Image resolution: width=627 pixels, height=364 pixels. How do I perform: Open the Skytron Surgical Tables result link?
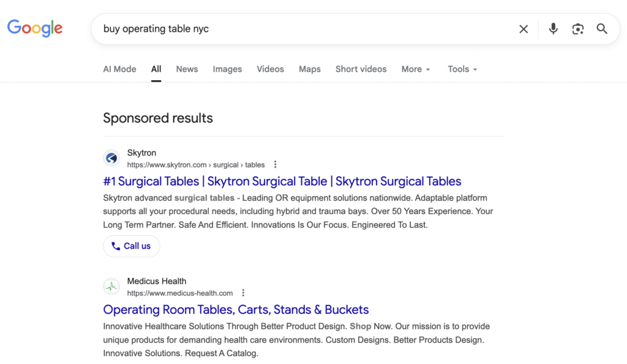[282, 181]
